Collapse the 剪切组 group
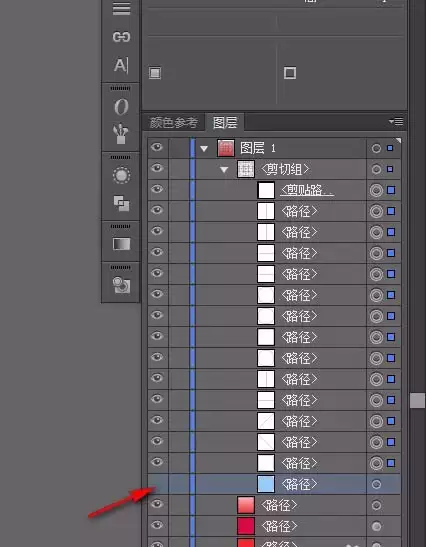This screenshot has width=426, height=547. tap(224, 170)
